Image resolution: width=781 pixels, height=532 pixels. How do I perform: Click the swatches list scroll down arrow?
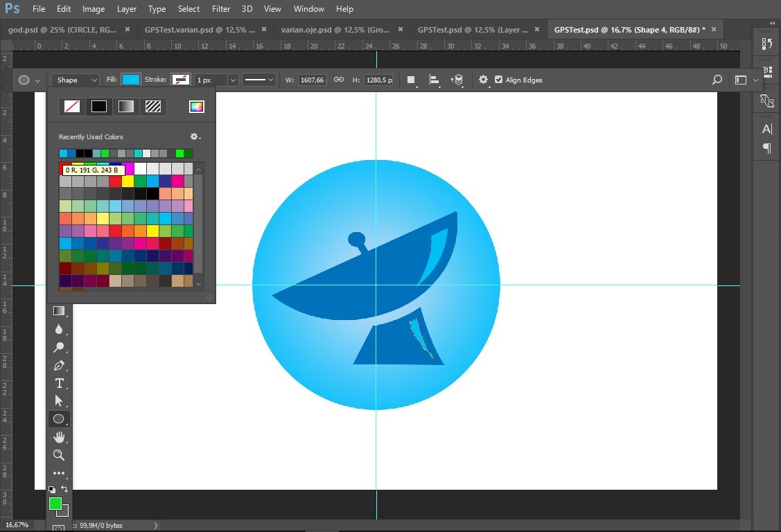pyautogui.click(x=198, y=284)
